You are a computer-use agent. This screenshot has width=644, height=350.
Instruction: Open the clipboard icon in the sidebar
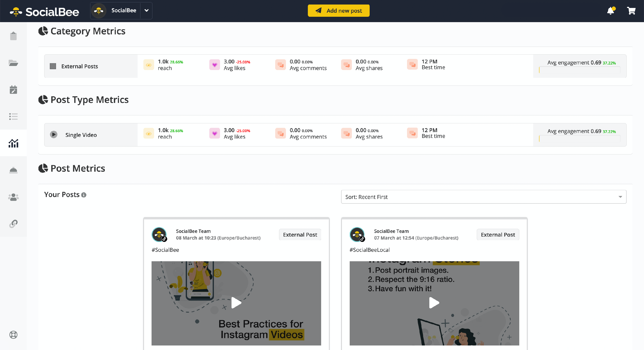pyautogui.click(x=13, y=36)
